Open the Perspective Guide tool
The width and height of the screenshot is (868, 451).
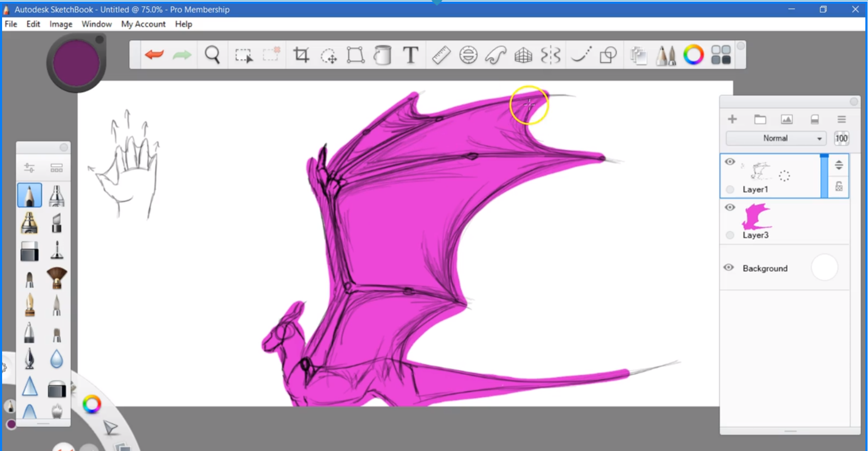(x=523, y=55)
